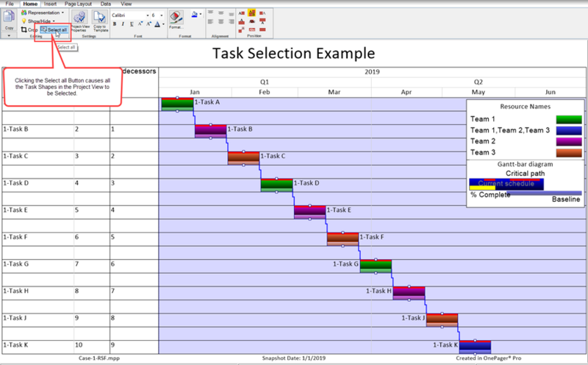The image size is (588, 365).
Task: Align text top-left in Alignment group
Action: point(210,13)
